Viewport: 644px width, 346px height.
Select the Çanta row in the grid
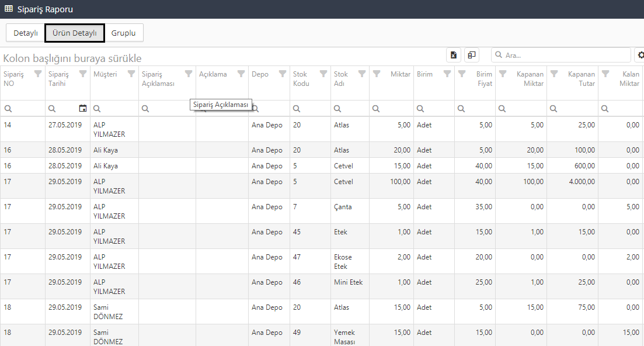[x=343, y=207]
